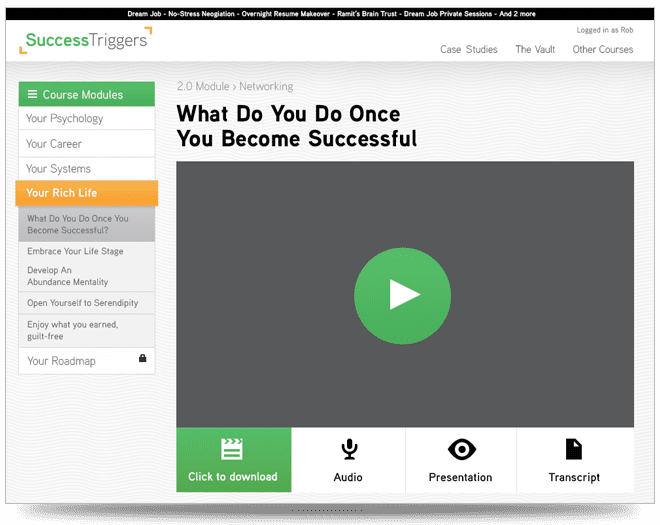Click the Presentation tab label

460,477
